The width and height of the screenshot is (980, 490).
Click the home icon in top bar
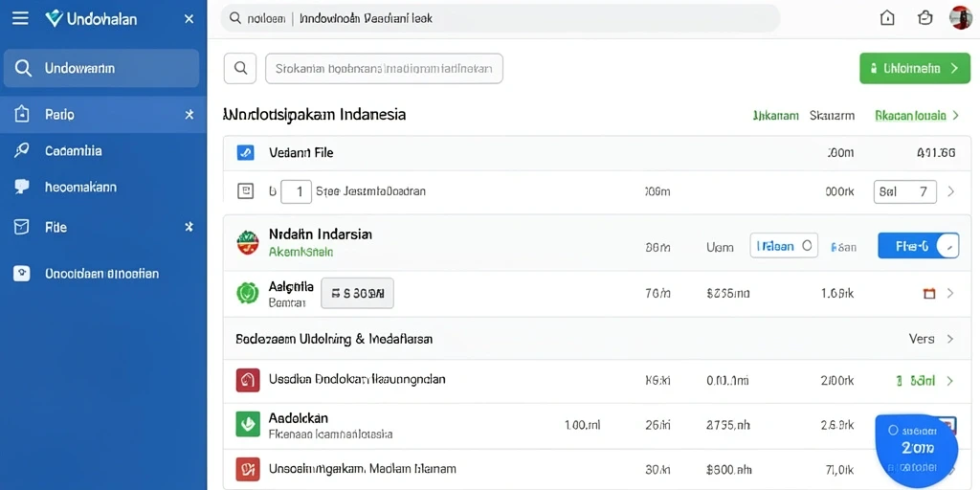tap(887, 18)
